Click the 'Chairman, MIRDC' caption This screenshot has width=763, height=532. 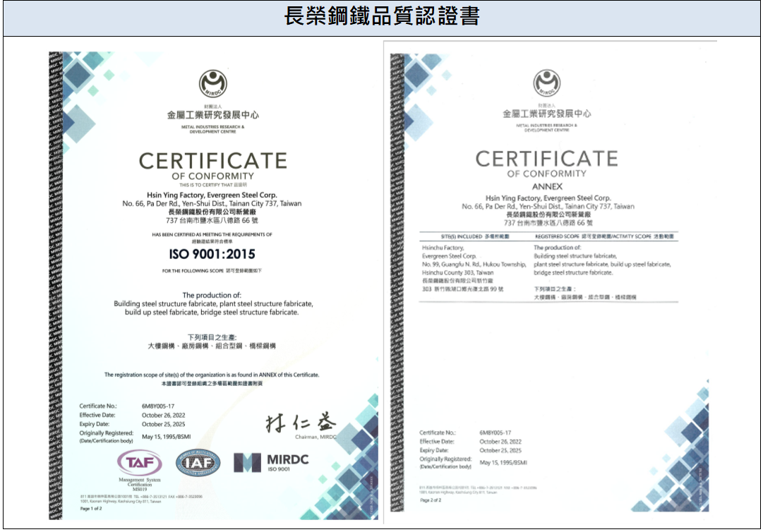(x=316, y=437)
